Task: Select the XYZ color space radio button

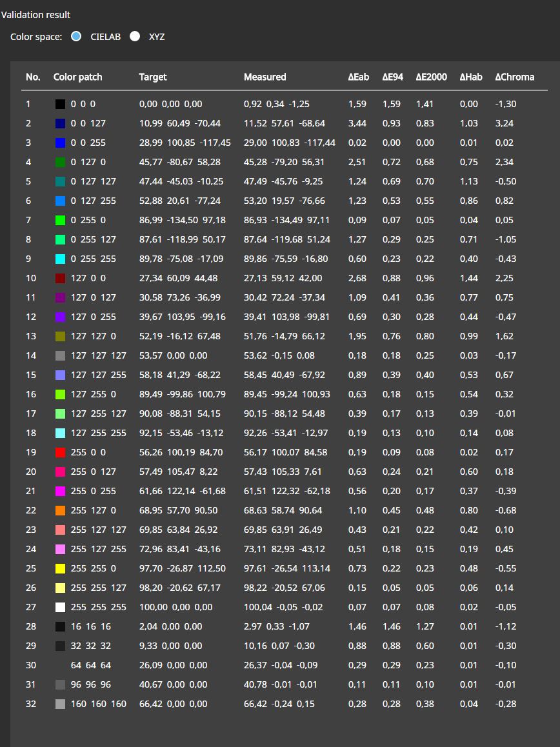Action: click(x=135, y=36)
